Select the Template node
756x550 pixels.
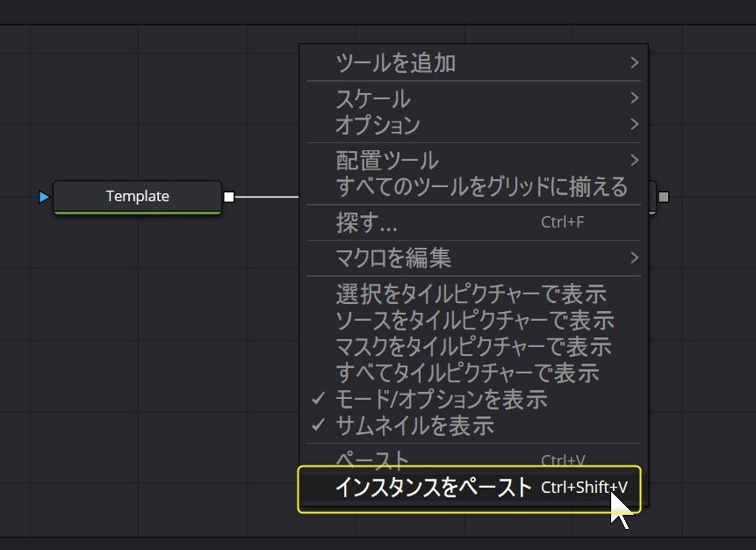coord(137,197)
